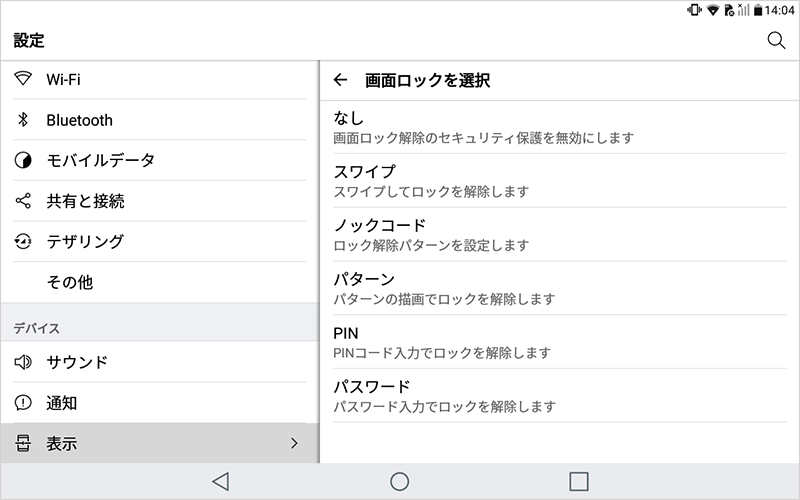Expand the 表示 chevron arrow

coord(294,443)
